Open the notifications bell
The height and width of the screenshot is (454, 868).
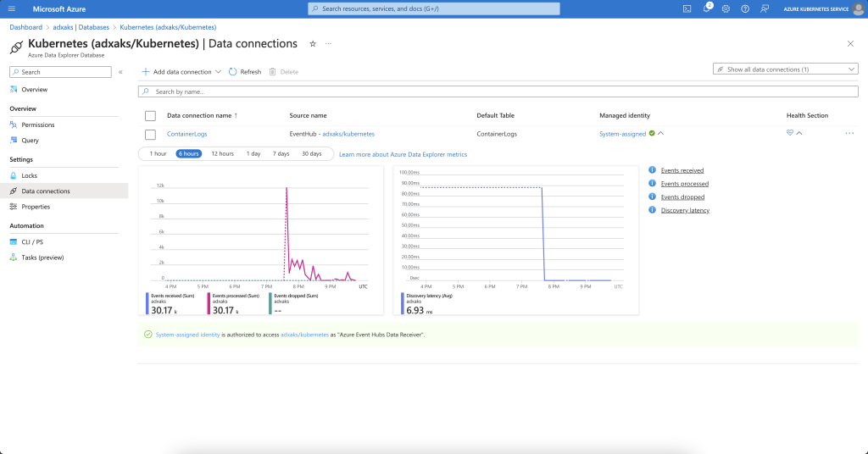pos(706,8)
